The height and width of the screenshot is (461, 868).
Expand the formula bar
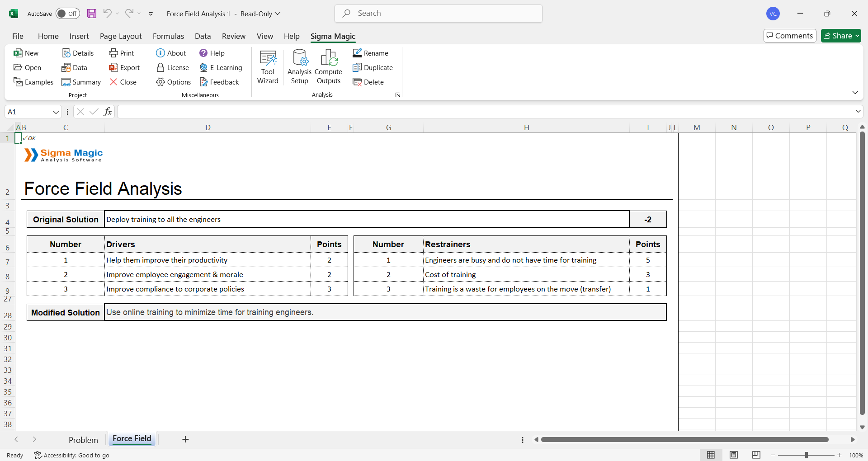858,112
